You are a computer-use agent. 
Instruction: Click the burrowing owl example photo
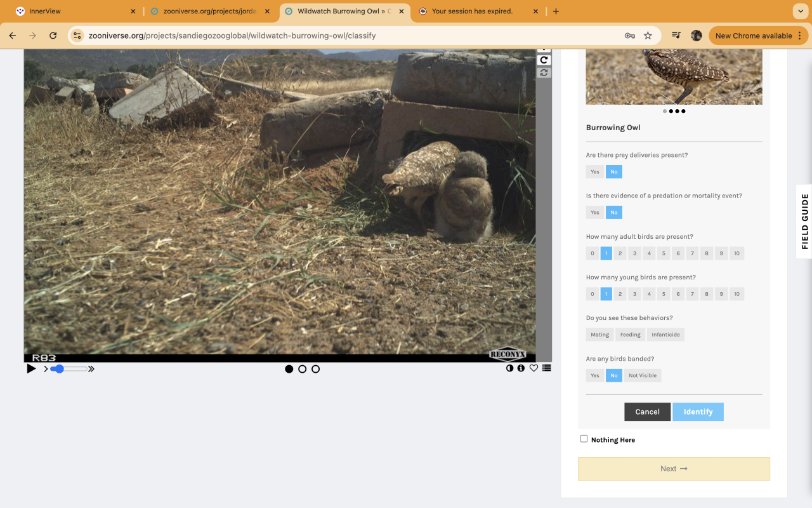(674, 77)
